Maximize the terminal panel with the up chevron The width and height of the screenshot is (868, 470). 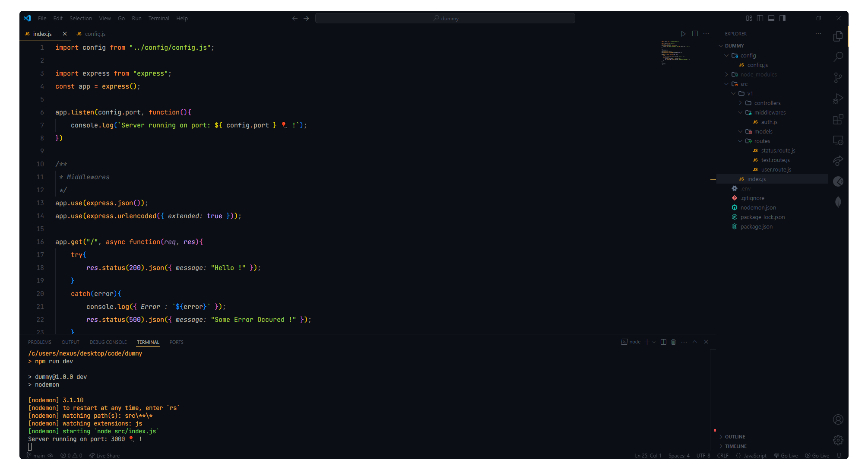point(695,342)
